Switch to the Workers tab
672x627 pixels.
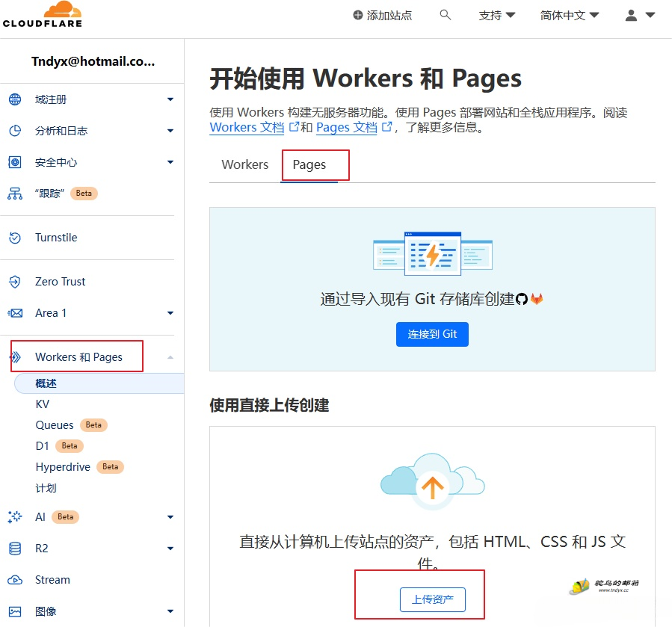pyautogui.click(x=244, y=164)
